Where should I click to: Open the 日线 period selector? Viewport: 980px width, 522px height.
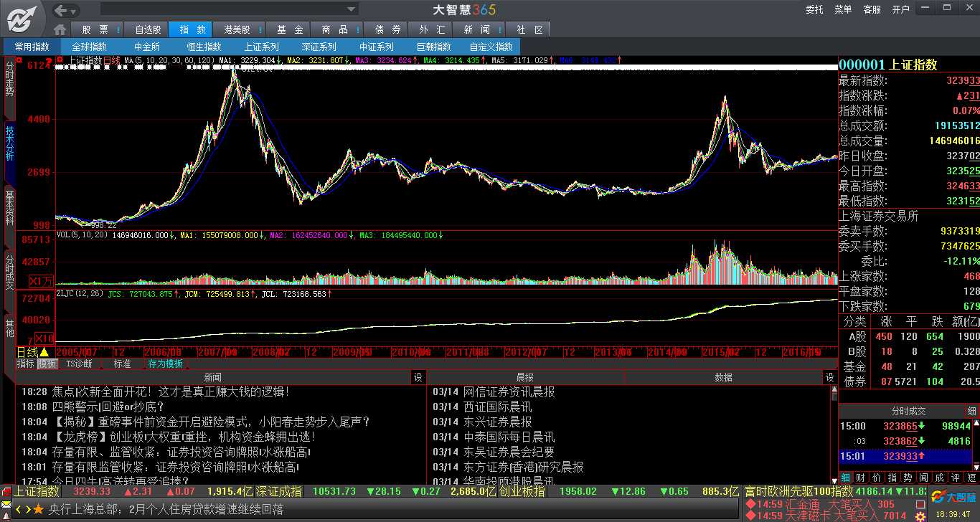click(33, 352)
